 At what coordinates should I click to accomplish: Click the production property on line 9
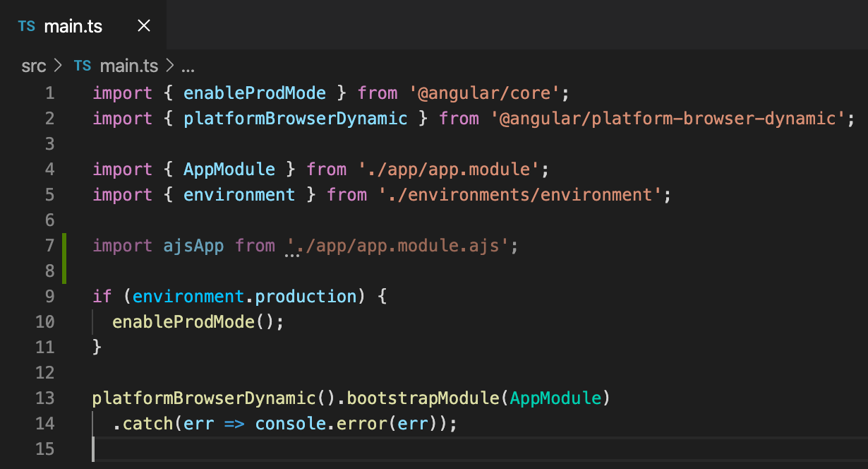(306, 297)
